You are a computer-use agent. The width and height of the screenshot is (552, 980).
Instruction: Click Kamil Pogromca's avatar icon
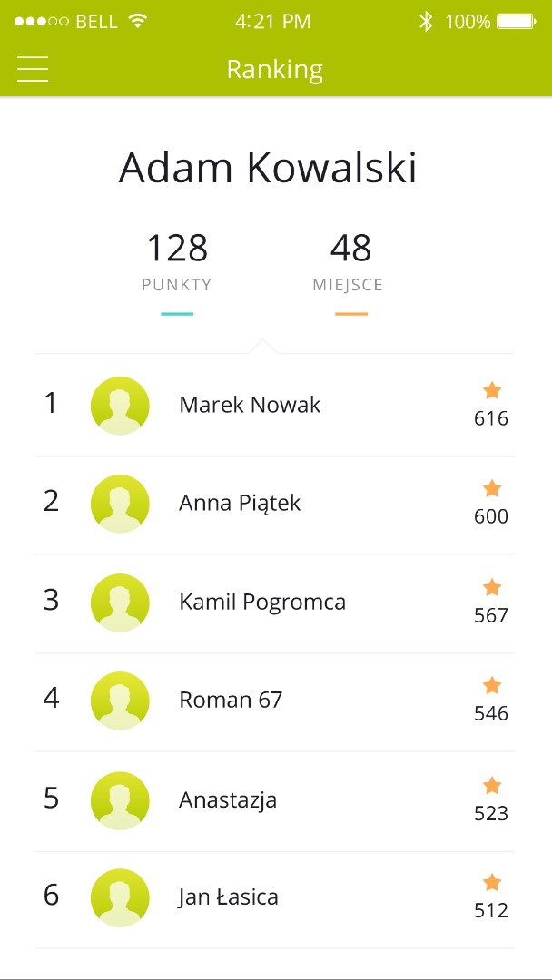[120, 603]
